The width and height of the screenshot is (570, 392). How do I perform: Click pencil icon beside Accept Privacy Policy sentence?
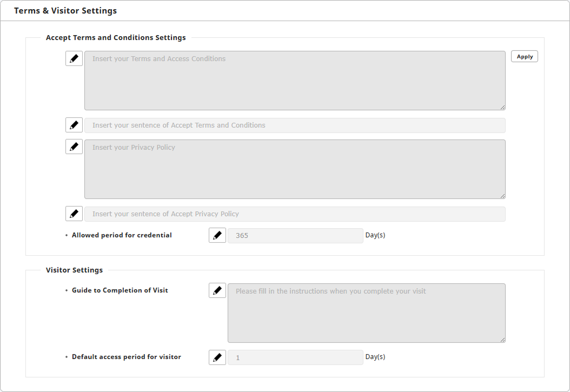74,214
